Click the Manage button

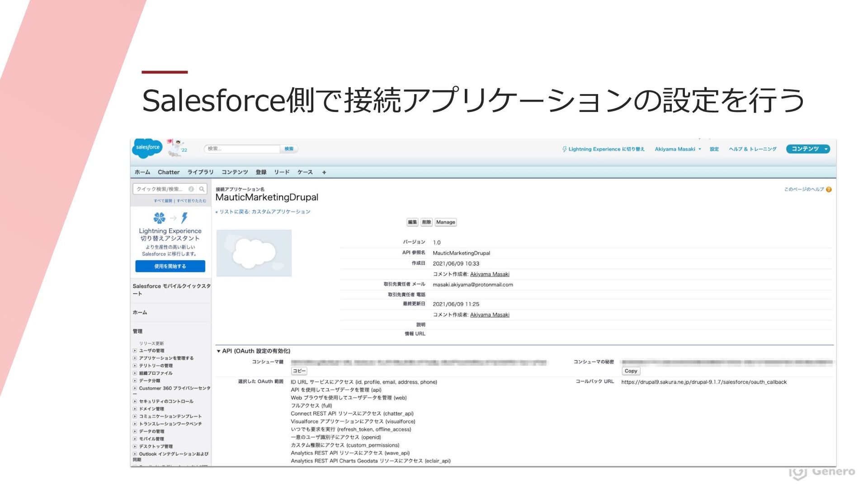click(x=446, y=222)
